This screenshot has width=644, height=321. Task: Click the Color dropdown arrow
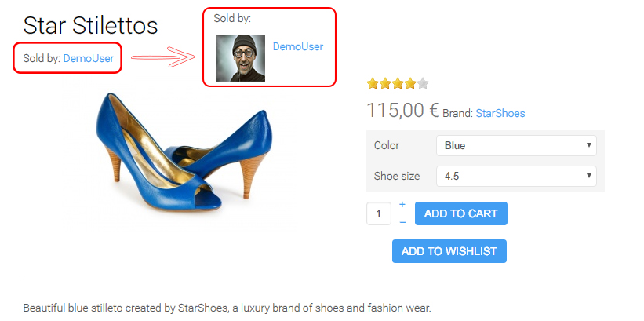(x=588, y=145)
